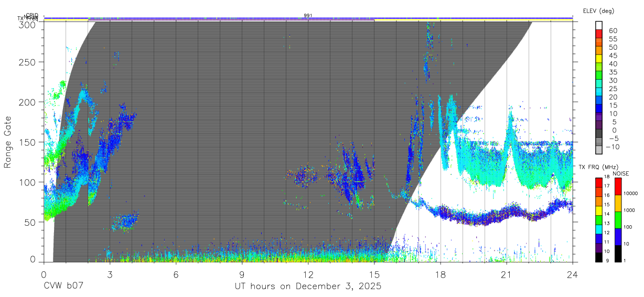Click the 'CVW b07' radar beam label

point(63,286)
